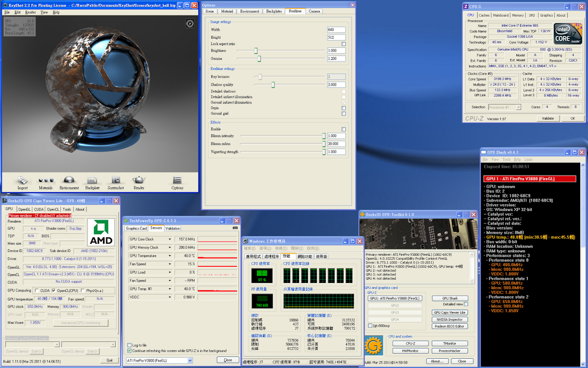588x368 pixels.
Task: Open GPU Core Clock sensor dropdown
Action: point(170,239)
